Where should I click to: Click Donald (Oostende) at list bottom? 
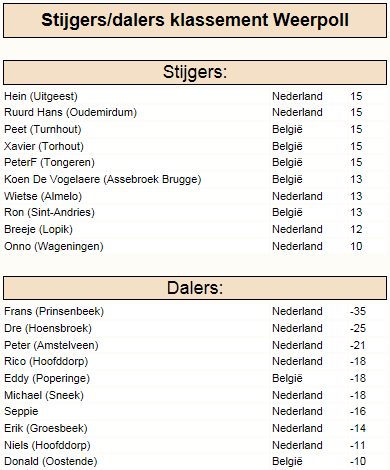point(51,461)
